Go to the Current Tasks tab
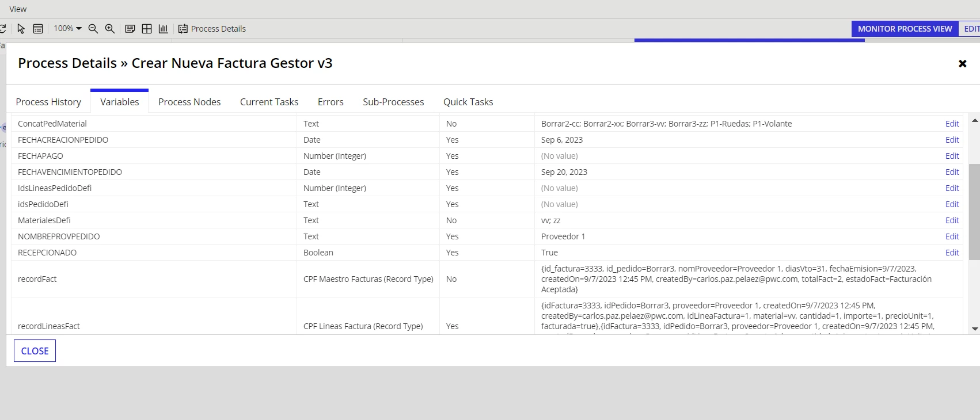Screen dimensions: 980x420 (x=269, y=102)
